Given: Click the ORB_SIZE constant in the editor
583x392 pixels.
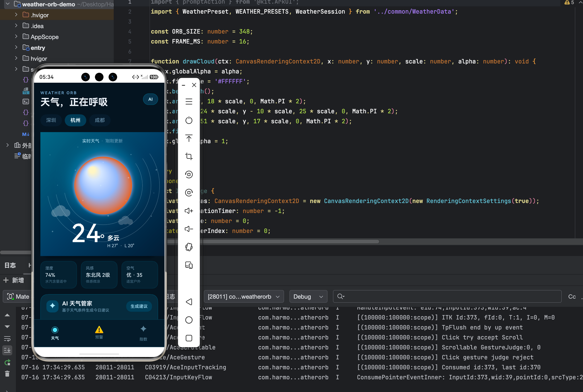Looking at the screenshot, I should click(x=186, y=31).
